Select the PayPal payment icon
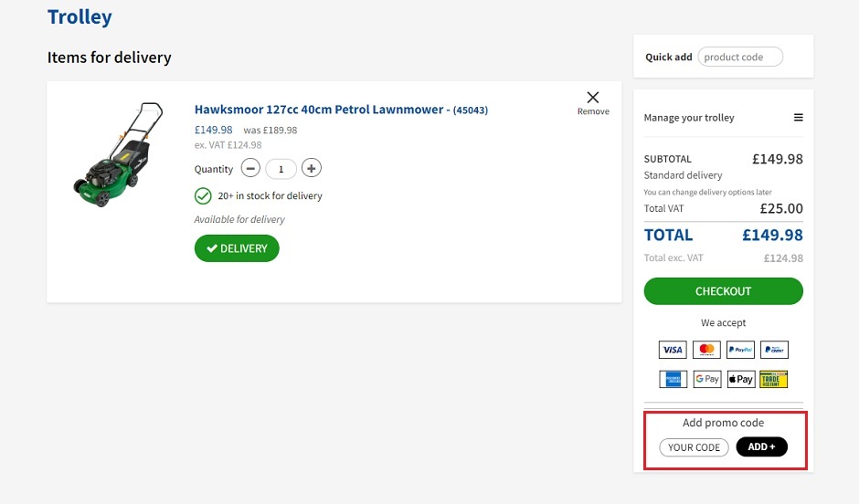This screenshot has height=504, width=859. [741, 350]
